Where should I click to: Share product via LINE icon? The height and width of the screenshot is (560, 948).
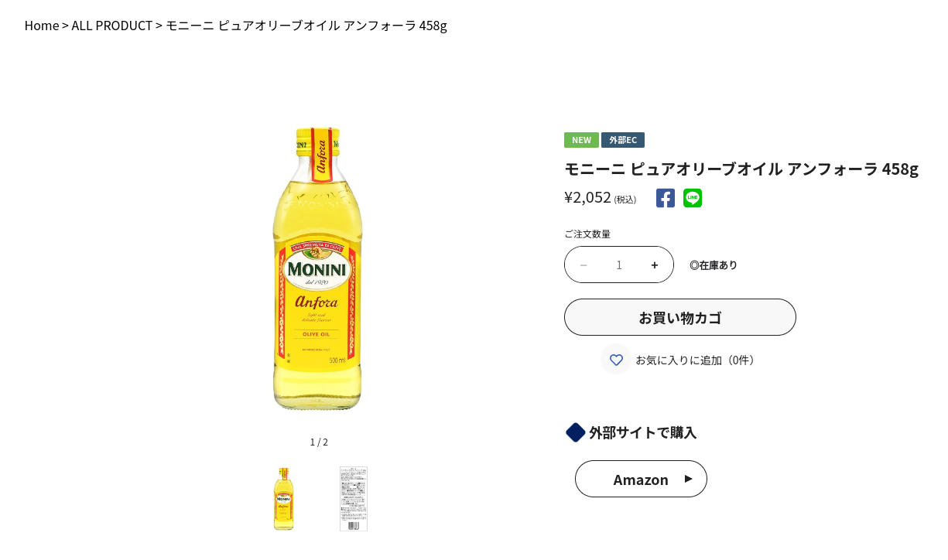coord(693,198)
